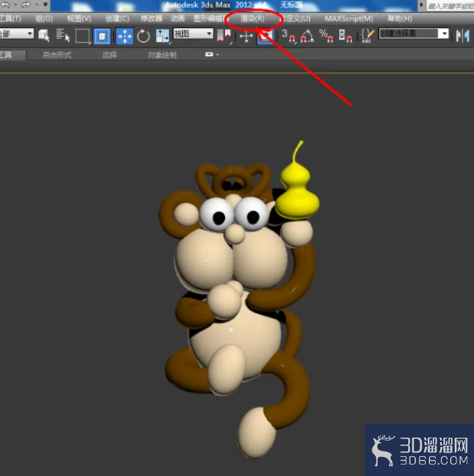Open the reference coordinate system 视图 dropdown
The height and width of the screenshot is (476, 474).
point(193,33)
